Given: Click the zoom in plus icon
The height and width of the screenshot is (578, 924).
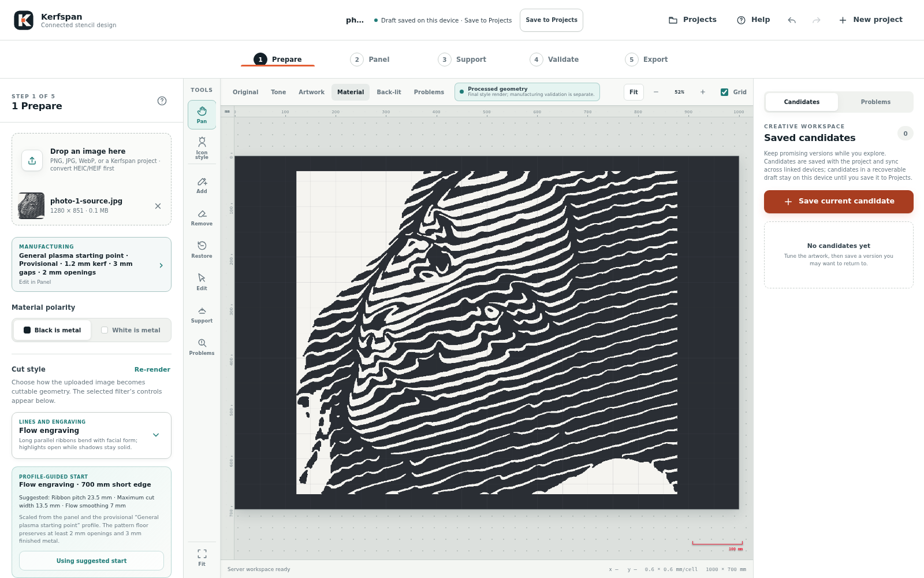Looking at the screenshot, I should click(703, 92).
